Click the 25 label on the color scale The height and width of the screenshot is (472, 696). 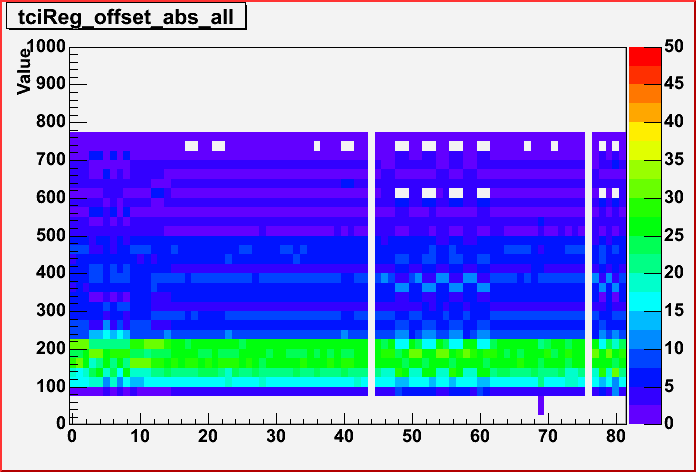coord(671,235)
